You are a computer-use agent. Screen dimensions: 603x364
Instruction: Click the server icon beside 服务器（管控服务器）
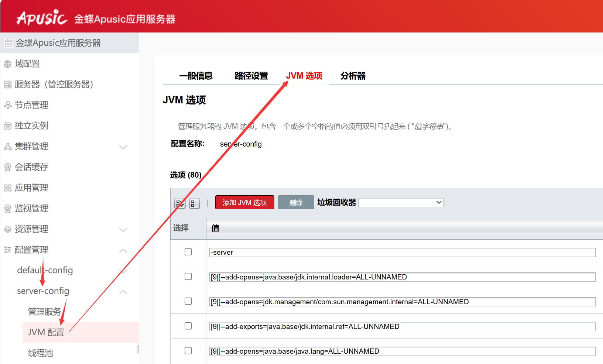(8, 85)
